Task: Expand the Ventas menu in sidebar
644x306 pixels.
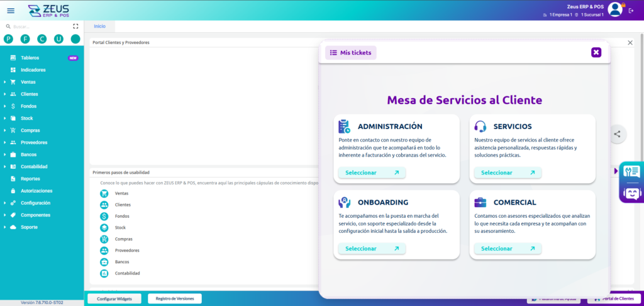Action: pyautogui.click(x=28, y=82)
